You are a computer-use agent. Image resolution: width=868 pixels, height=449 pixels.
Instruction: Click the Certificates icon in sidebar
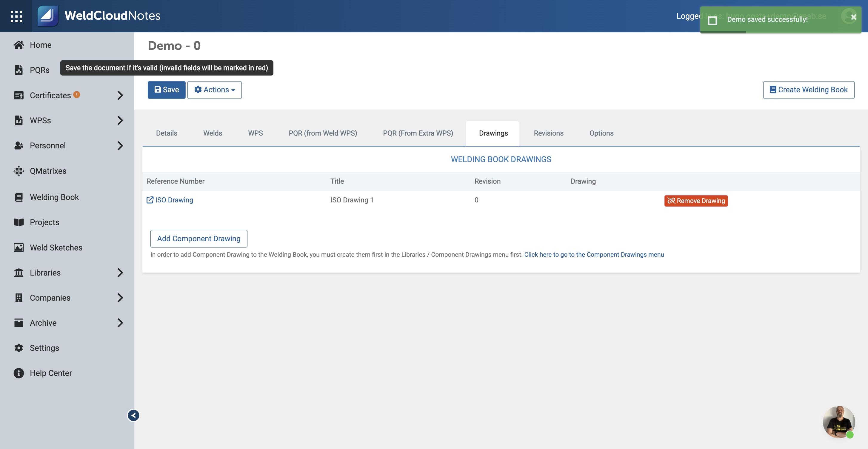[x=19, y=95]
